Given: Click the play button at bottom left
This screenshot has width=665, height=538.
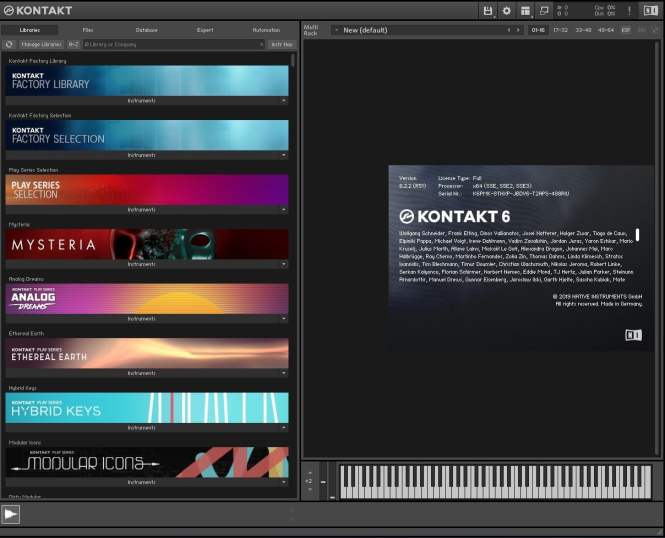Looking at the screenshot, I should pyautogui.click(x=11, y=514).
